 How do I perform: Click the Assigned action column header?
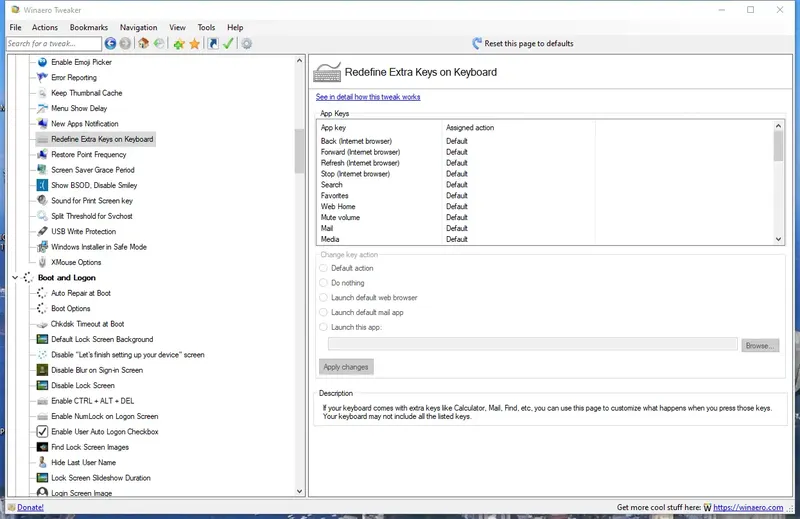[518, 128]
